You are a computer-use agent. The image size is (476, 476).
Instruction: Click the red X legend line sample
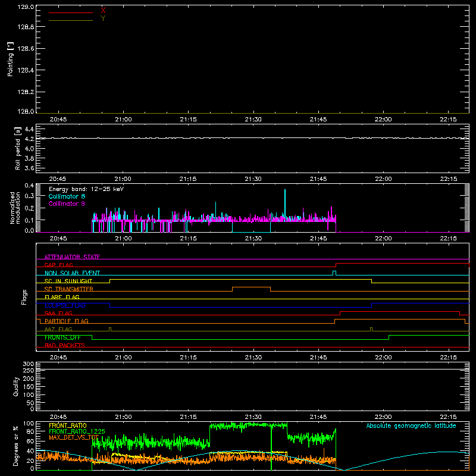71,12
